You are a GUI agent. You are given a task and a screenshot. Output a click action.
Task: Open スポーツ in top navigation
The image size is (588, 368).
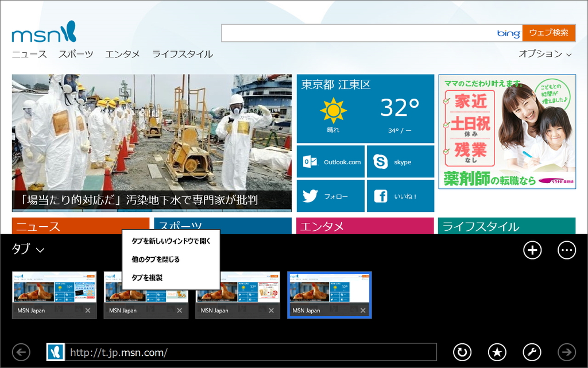click(76, 55)
